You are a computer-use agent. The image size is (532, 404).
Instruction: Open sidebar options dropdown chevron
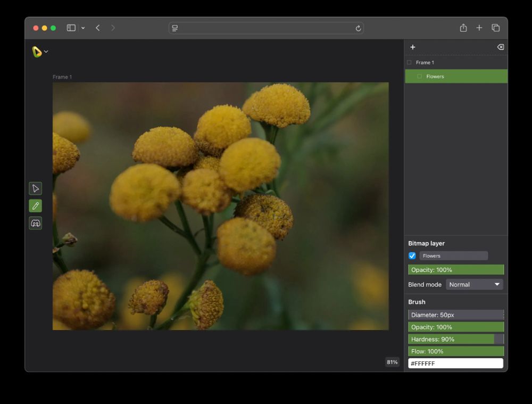click(x=83, y=28)
